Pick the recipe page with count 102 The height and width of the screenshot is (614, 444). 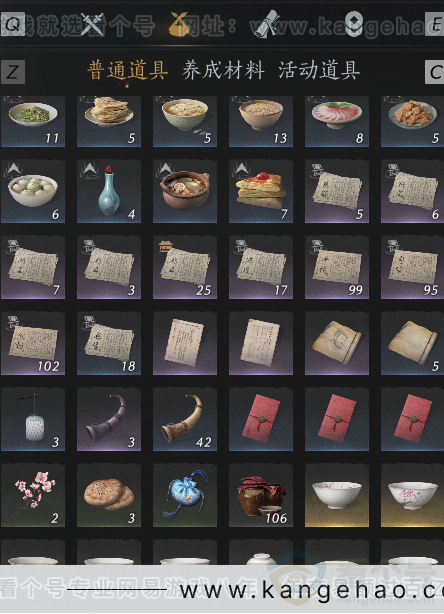(x=33, y=343)
